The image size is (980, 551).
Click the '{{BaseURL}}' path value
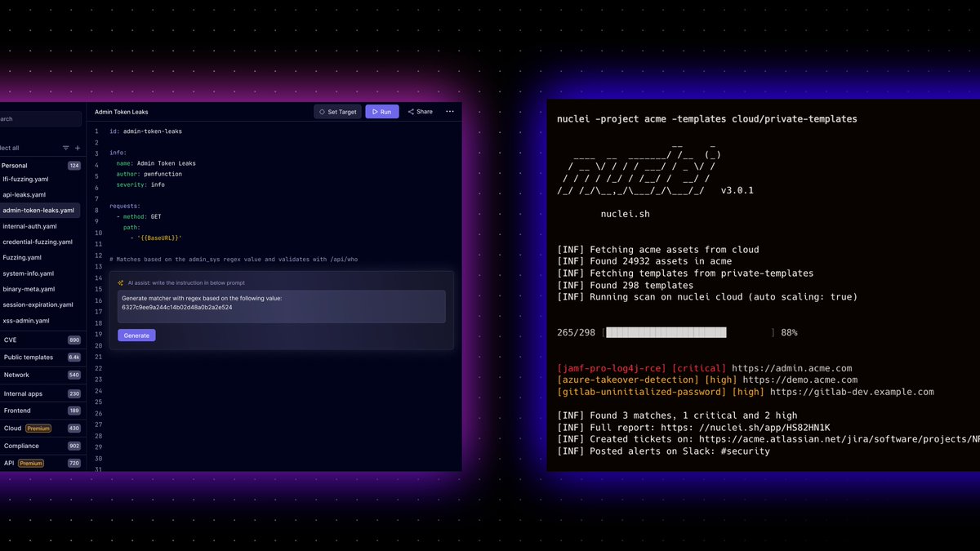click(x=159, y=238)
